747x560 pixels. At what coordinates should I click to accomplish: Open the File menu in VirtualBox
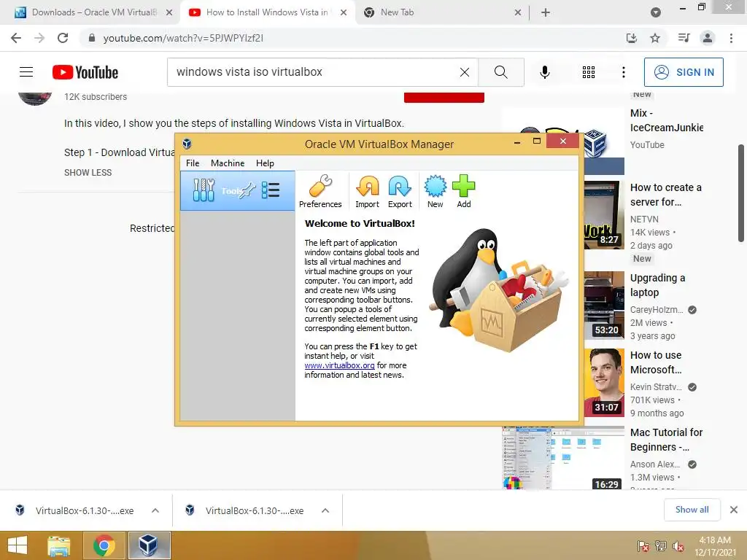coord(193,163)
